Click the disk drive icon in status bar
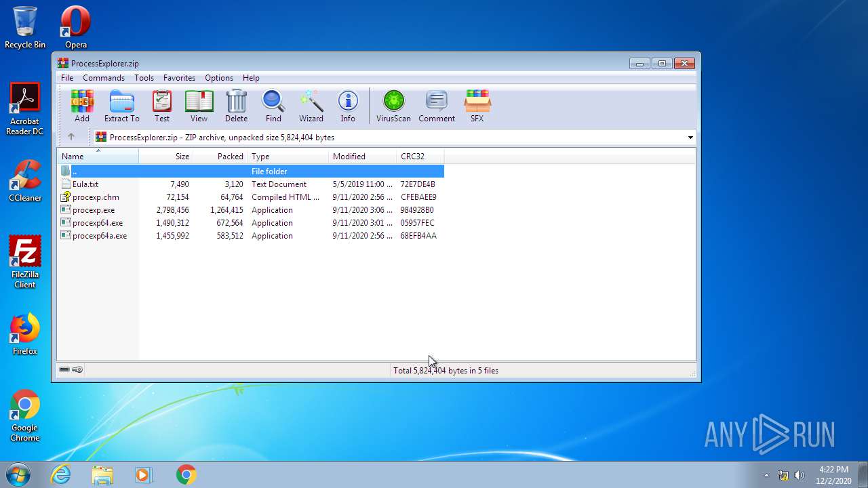This screenshot has width=868, height=488. click(64, 370)
